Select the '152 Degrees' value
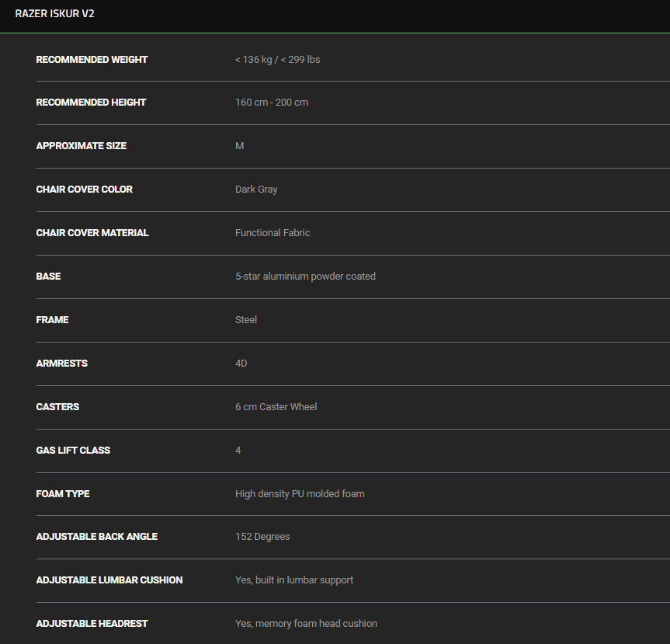This screenshot has height=644, width=670. point(262,537)
